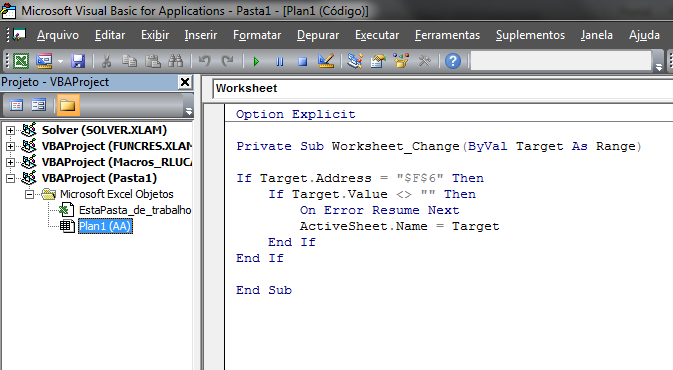Collapse the VBAProject (Pasta1) node

(x=10, y=179)
